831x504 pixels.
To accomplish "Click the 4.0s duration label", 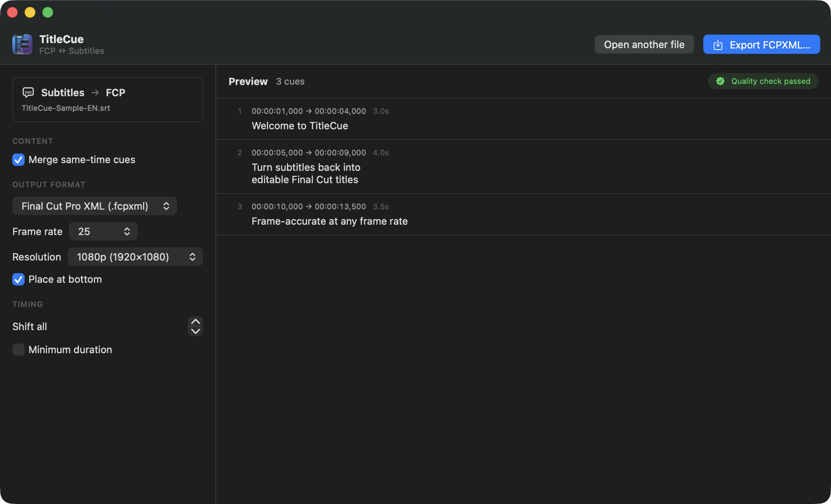I will [x=381, y=153].
